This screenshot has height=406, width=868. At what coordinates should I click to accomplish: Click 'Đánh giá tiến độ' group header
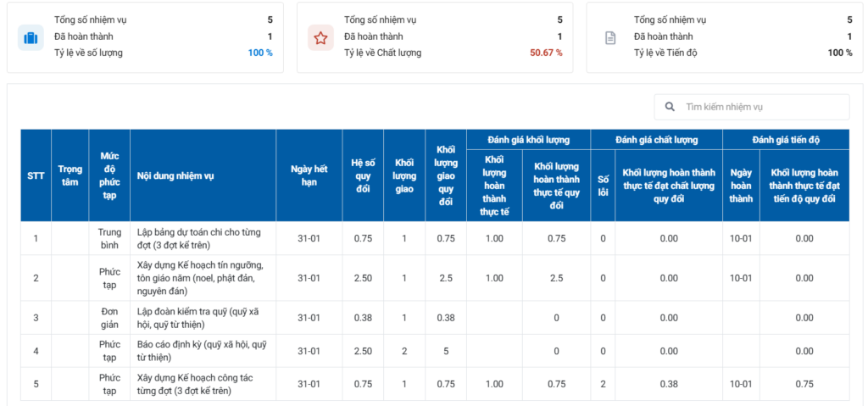pos(785,139)
